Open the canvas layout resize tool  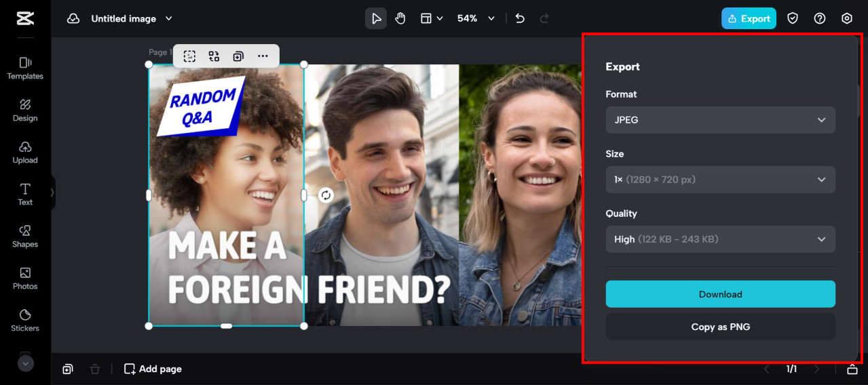tap(432, 18)
